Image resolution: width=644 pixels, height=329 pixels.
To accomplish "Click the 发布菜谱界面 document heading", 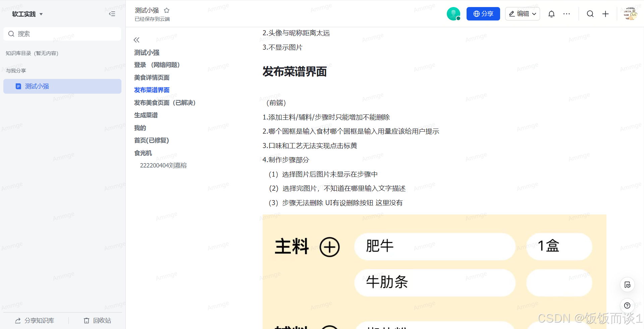I will coord(294,72).
